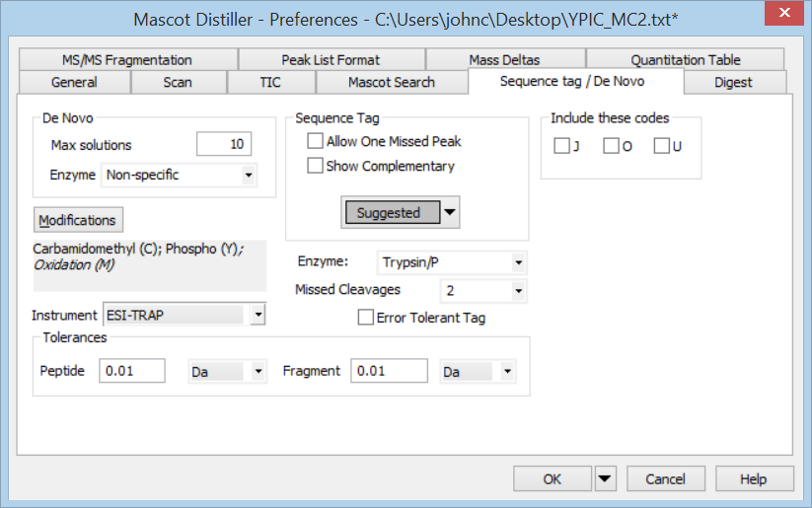Image resolution: width=812 pixels, height=508 pixels.
Task: Open the Scan tab
Action: [x=179, y=82]
